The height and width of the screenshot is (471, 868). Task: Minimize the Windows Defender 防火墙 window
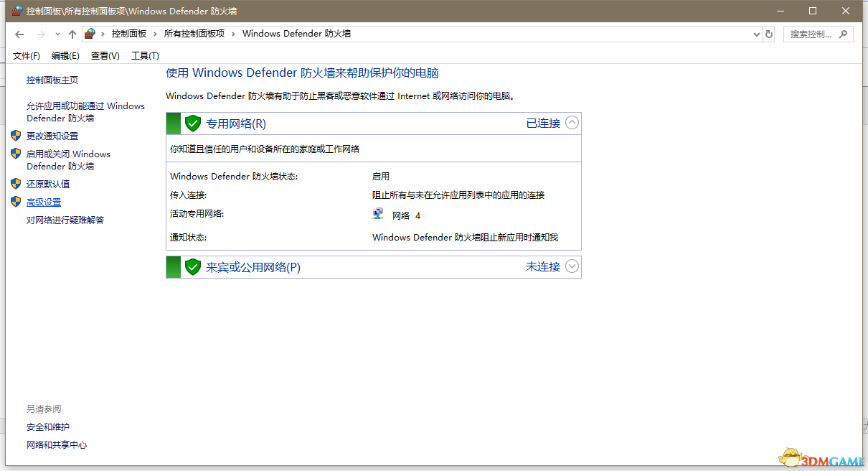click(x=780, y=11)
